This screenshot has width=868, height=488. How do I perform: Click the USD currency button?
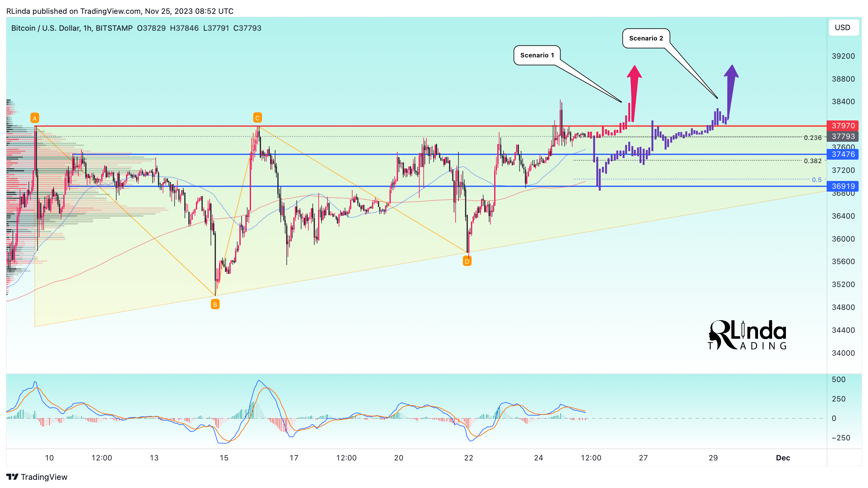coord(844,28)
